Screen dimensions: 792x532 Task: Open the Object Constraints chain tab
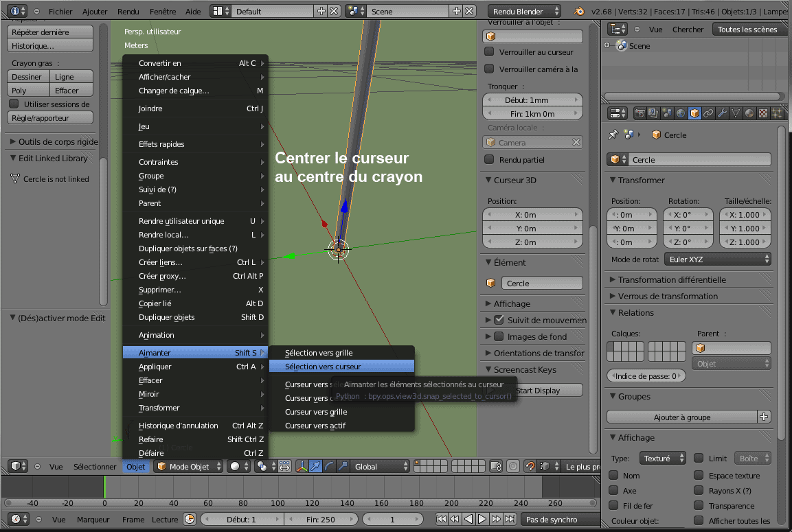tap(708, 113)
